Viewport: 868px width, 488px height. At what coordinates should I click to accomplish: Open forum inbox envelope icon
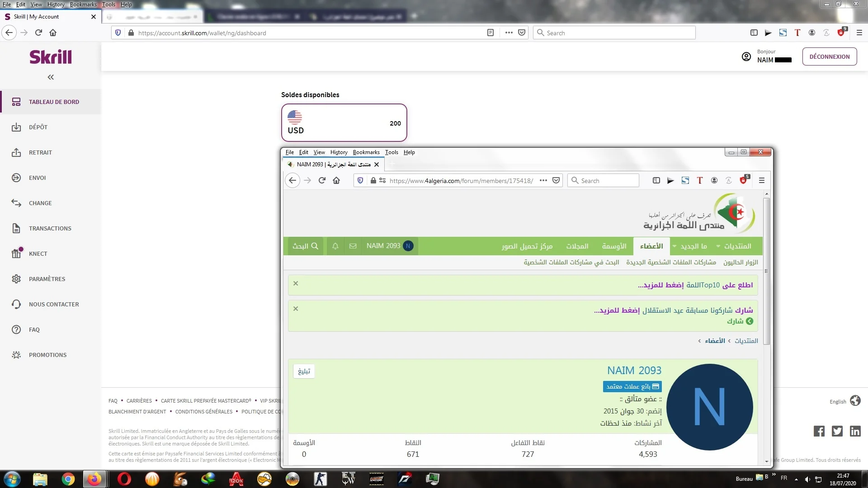tap(353, 246)
